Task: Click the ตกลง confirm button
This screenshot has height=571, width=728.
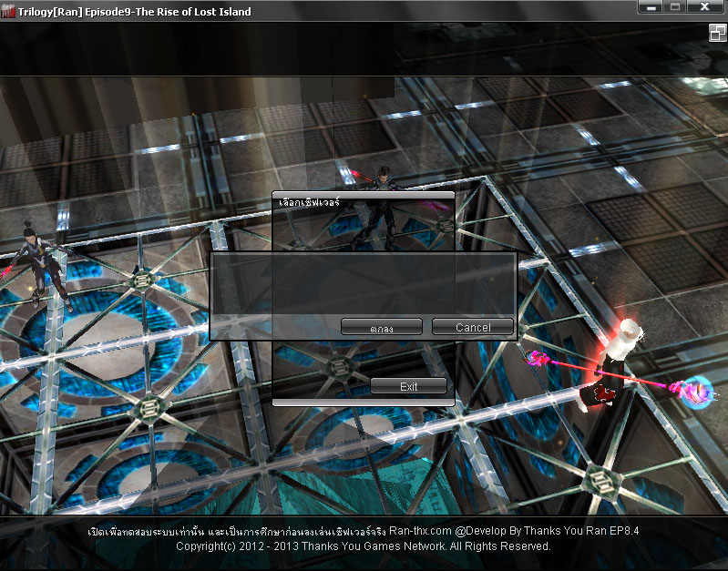Action: [x=382, y=327]
